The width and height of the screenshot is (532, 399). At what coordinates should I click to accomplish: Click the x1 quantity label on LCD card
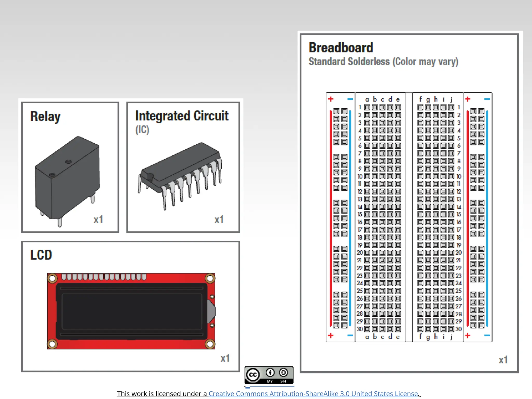(225, 358)
